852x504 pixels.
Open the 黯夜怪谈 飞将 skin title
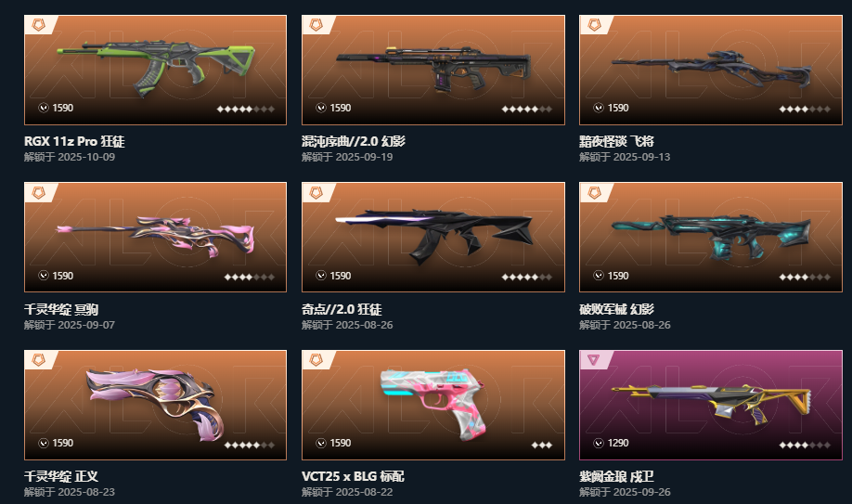tap(616, 141)
